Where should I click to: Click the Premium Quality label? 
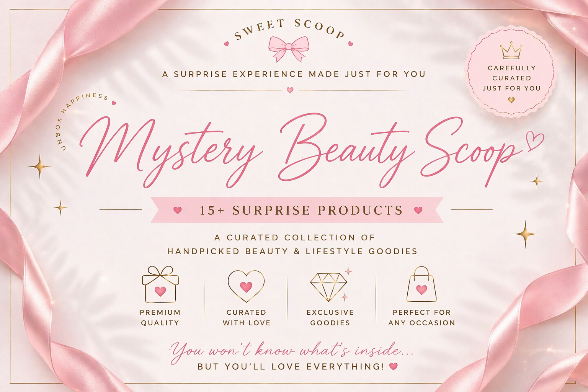pos(160,317)
